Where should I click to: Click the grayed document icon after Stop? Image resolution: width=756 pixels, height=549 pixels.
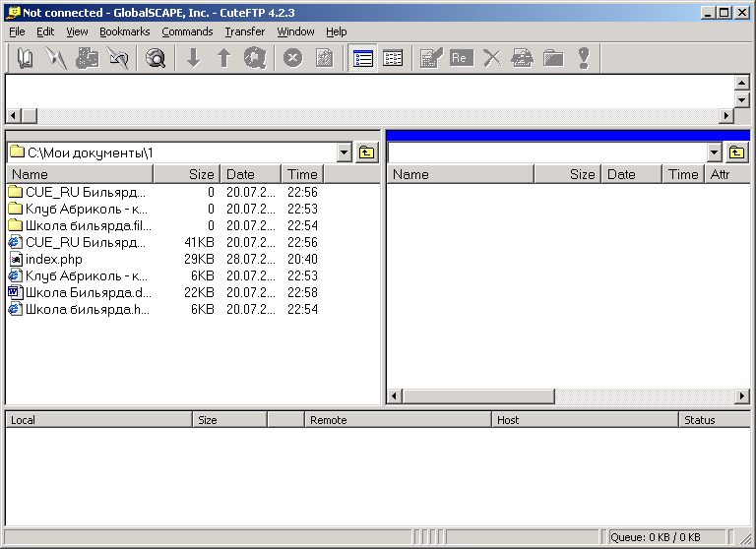(x=324, y=58)
